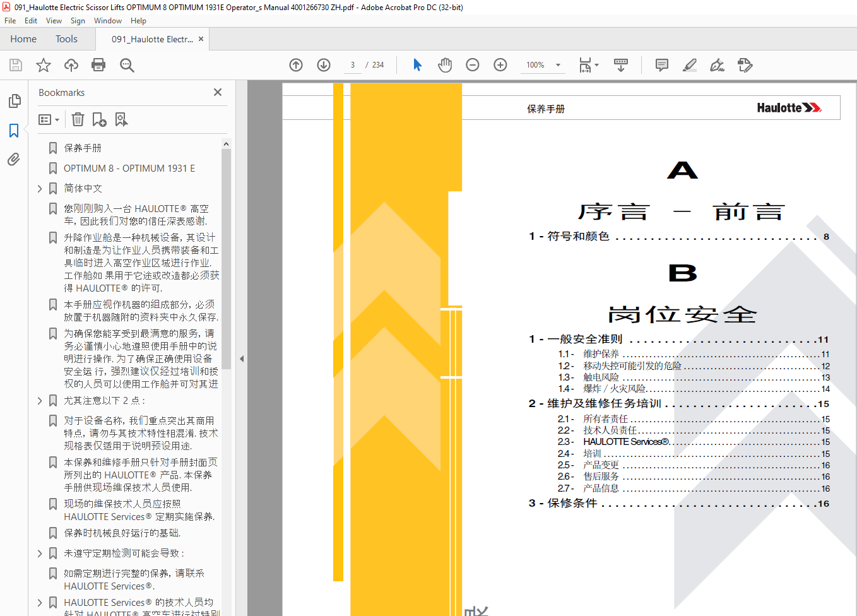Viewport: 857px width, 616px height.
Task: Open the 2 - 维护及维修任务培训 contents entry
Action: click(x=679, y=404)
